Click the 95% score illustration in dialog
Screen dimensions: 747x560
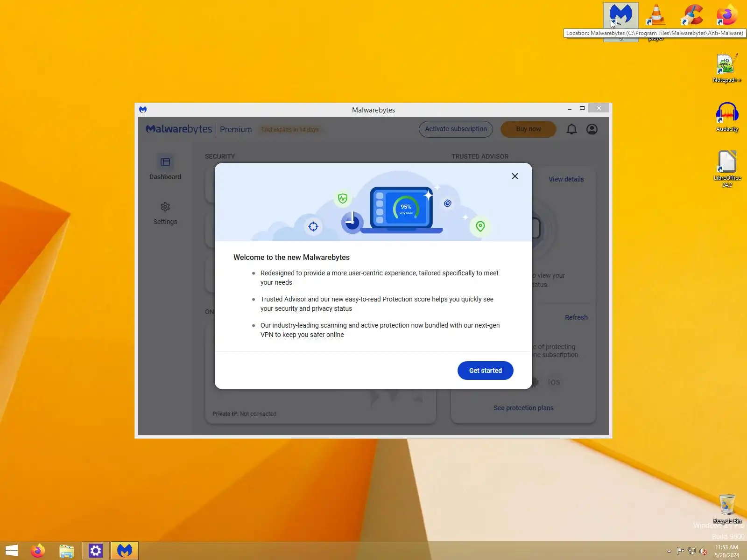406,209
